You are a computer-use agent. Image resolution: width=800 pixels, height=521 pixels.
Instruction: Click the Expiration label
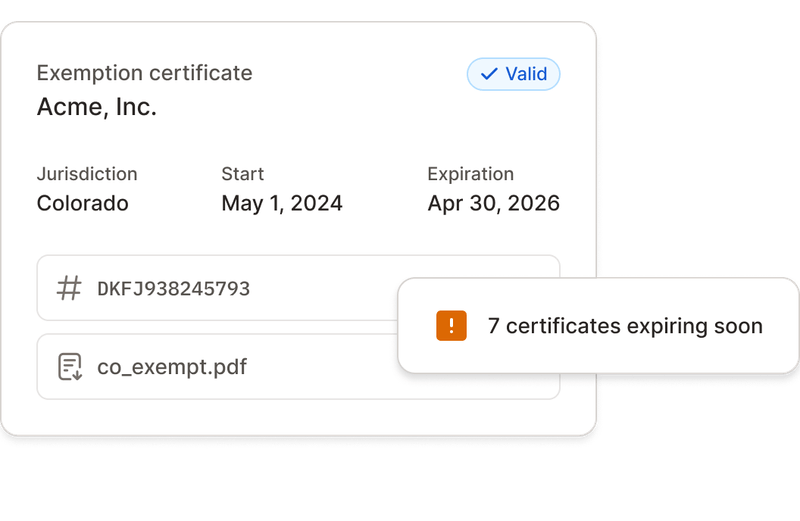tap(470, 174)
